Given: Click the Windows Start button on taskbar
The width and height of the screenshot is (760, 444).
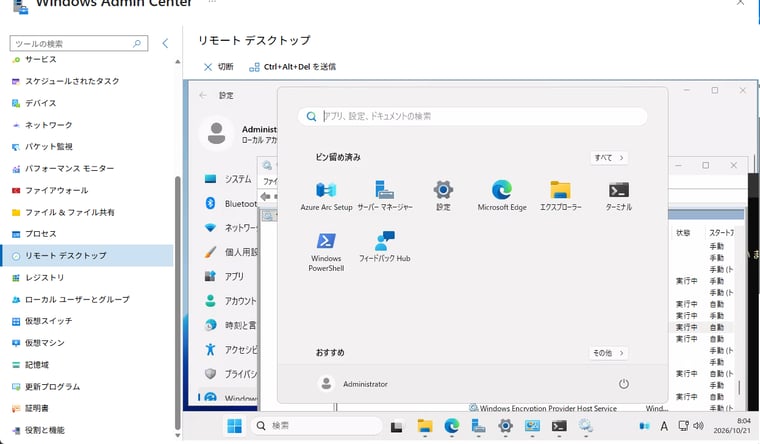Looking at the screenshot, I should (235, 426).
